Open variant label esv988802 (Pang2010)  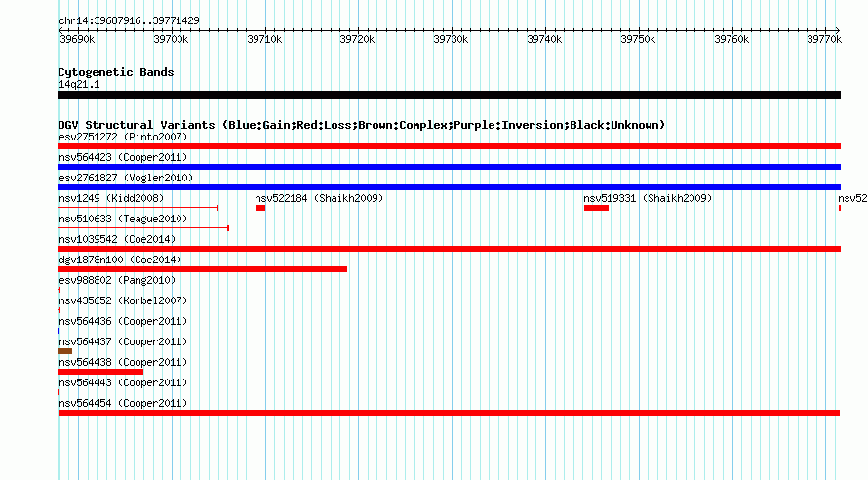pos(117,280)
